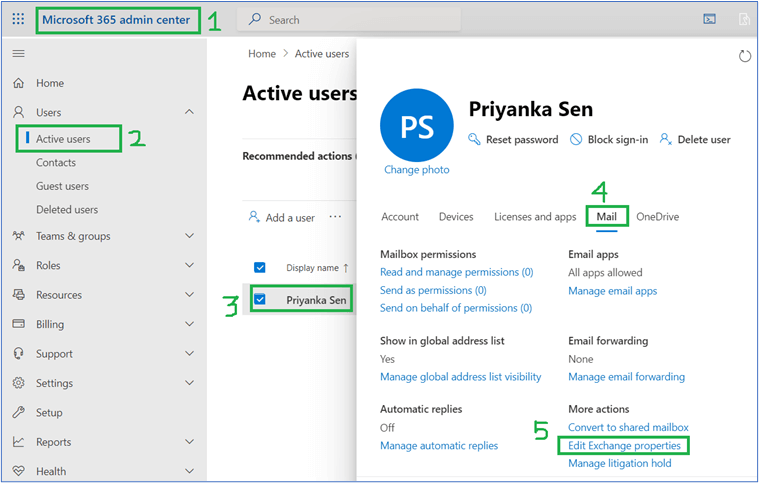Image resolution: width=759 pixels, height=483 pixels.
Task: Open the more actions ellipsis
Action: (335, 217)
